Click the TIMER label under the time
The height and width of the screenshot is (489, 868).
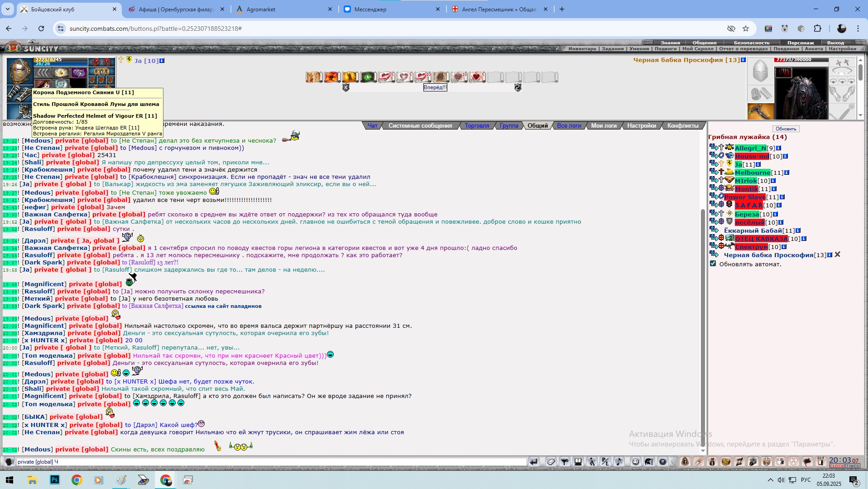tap(853, 466)
